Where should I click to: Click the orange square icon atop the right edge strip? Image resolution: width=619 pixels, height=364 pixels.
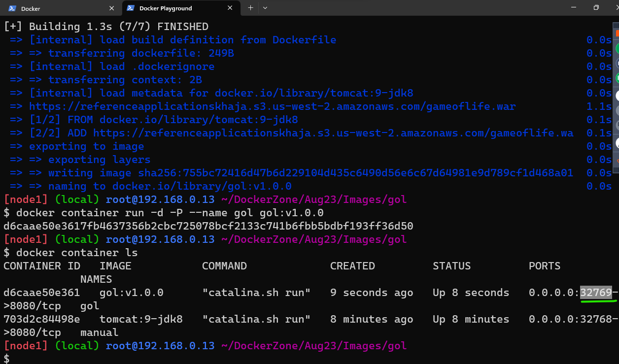click(x=616, y=33)
